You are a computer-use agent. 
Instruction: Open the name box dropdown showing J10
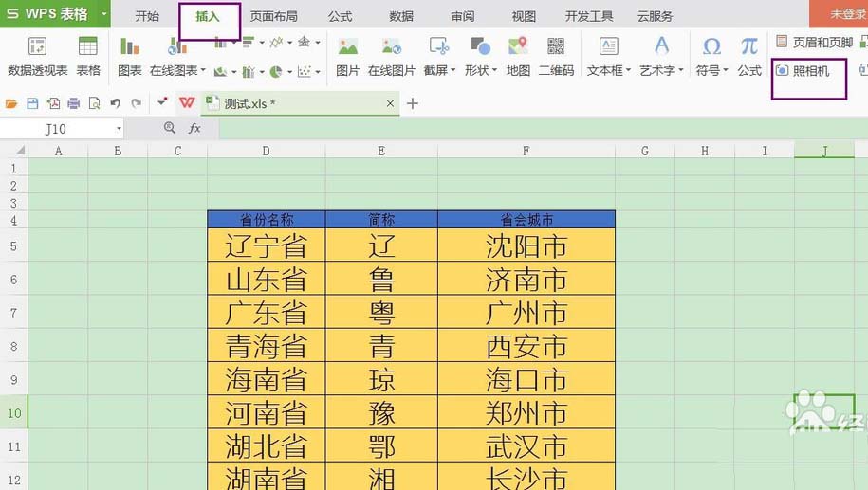120,128
